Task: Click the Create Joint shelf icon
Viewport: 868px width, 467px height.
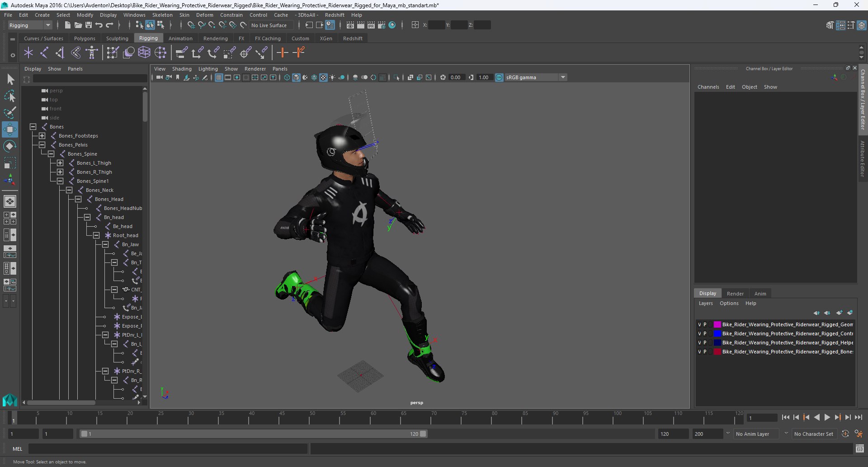Action: click(x=44, y=53)
